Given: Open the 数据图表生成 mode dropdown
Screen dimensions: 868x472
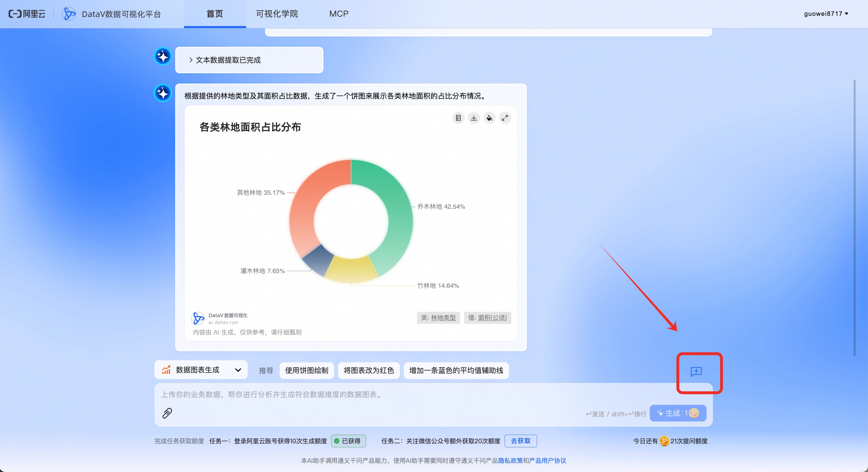Looking at the screenshot, I should (238, 370).
